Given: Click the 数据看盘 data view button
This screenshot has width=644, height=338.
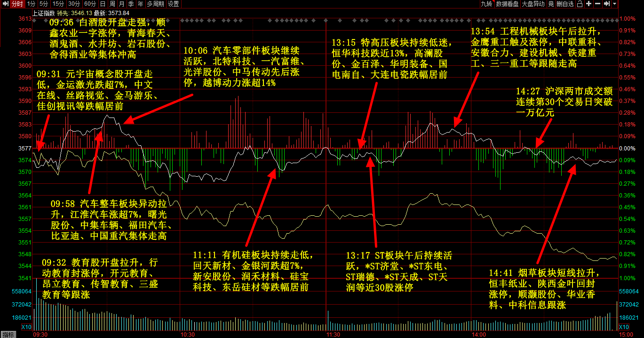Looking at the screenshot, I should 507,4.
